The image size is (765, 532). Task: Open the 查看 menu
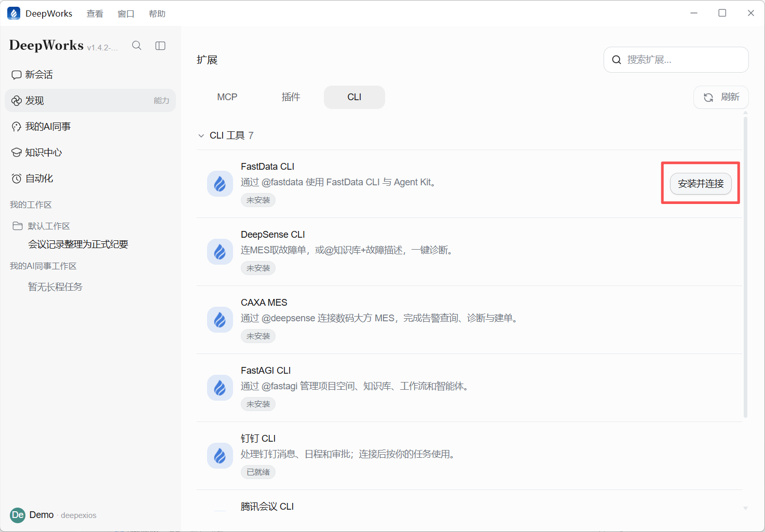(x=94, y=14)
